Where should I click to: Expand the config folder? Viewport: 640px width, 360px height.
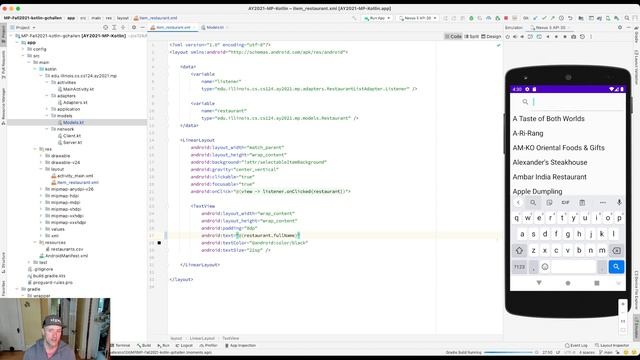[23, 49]
